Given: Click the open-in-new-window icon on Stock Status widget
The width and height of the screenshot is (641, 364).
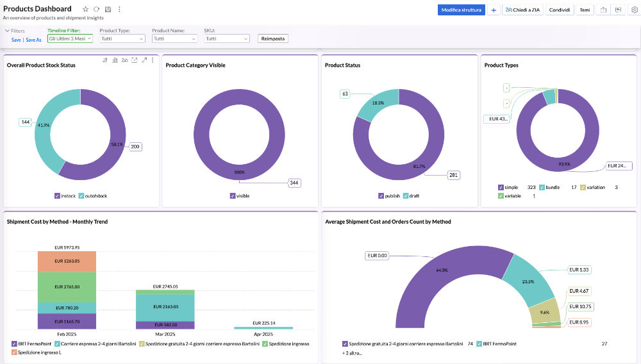Looking at the screenshot, I should point(135,60).
